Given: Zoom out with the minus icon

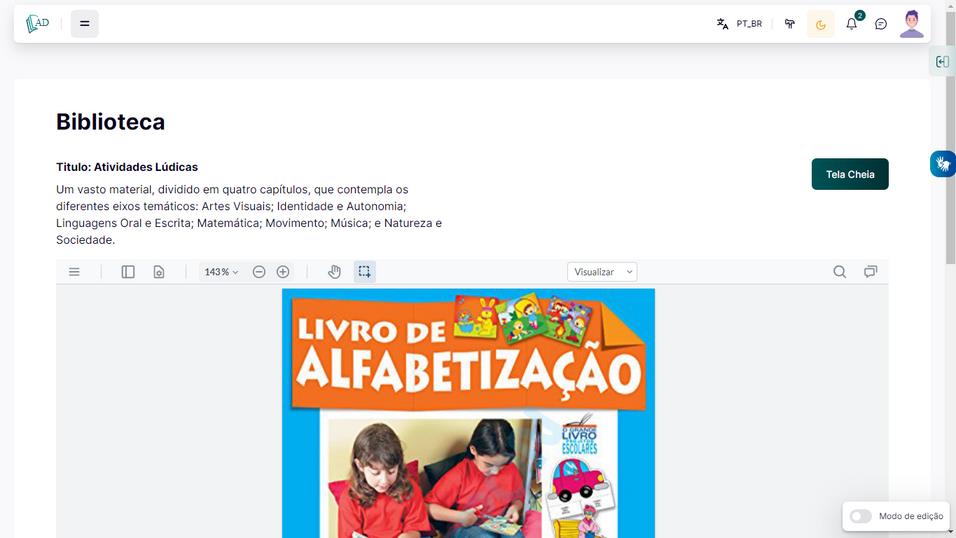Looking at the screenshot, I should pyautogui.click(x=259, y=272).
